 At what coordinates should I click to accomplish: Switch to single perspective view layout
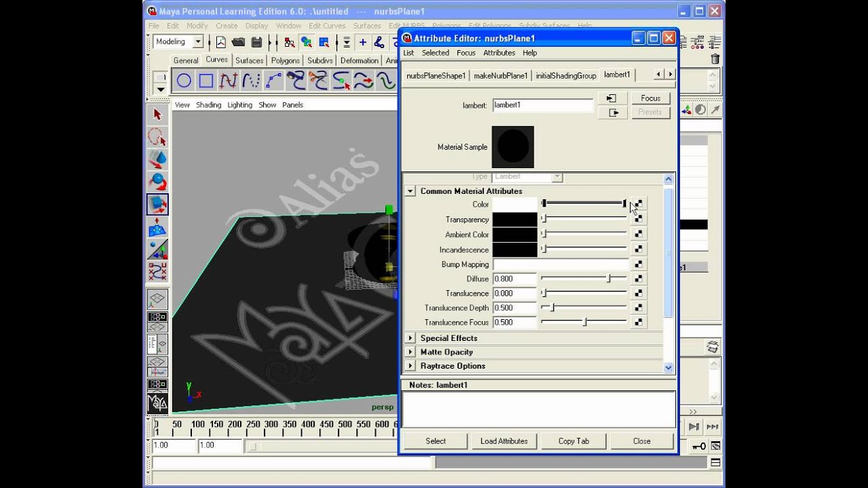click(x=157, y=299)
